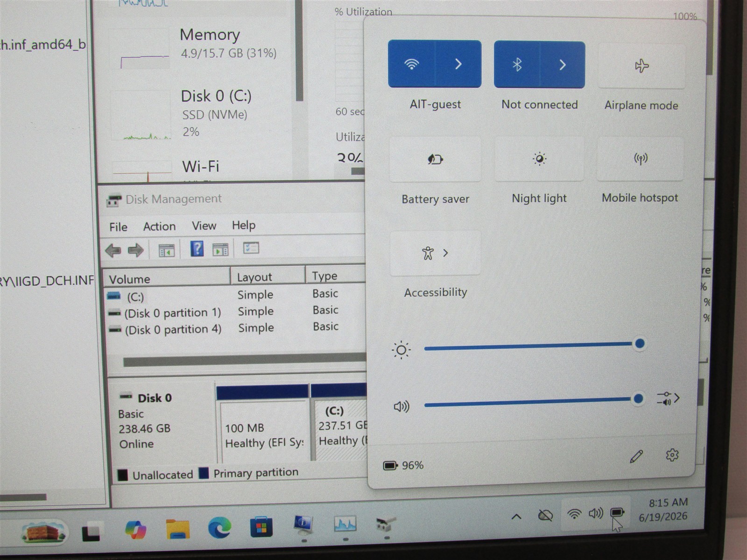747x560 pixels.
Task: Switch to the System Information taskbar app
Action: coord(303,525)
